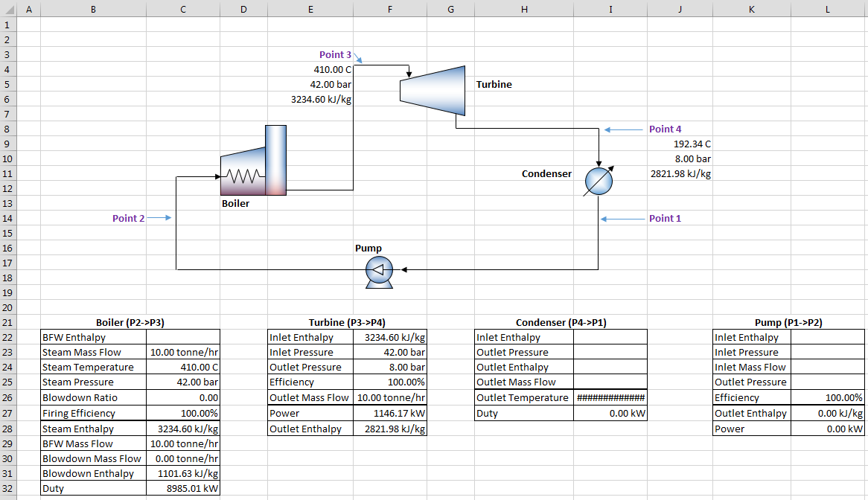Click the Point 4 label

[x=665, y=129]
